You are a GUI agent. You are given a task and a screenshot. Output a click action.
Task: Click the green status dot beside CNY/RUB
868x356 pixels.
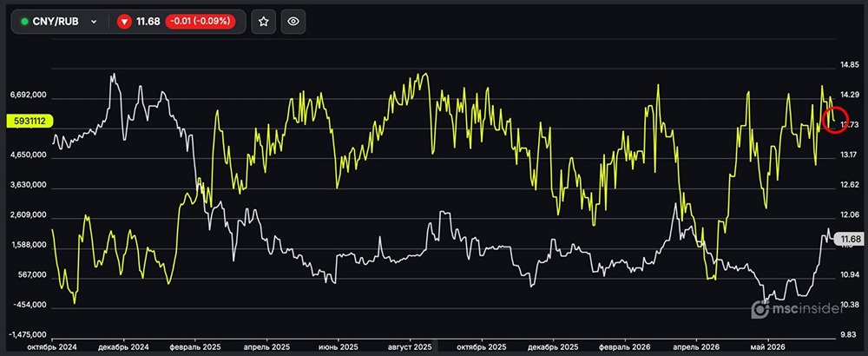click(24, 22)
